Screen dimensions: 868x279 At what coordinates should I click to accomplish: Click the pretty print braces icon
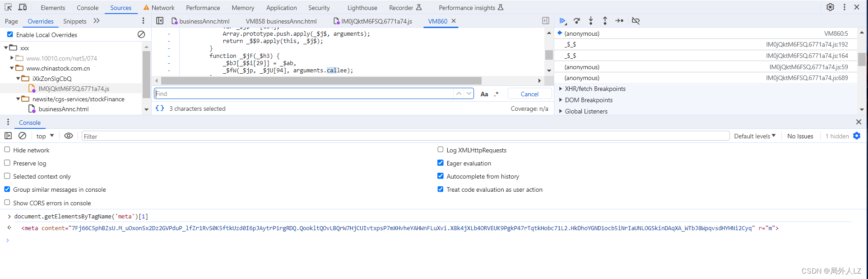point(160,109)
